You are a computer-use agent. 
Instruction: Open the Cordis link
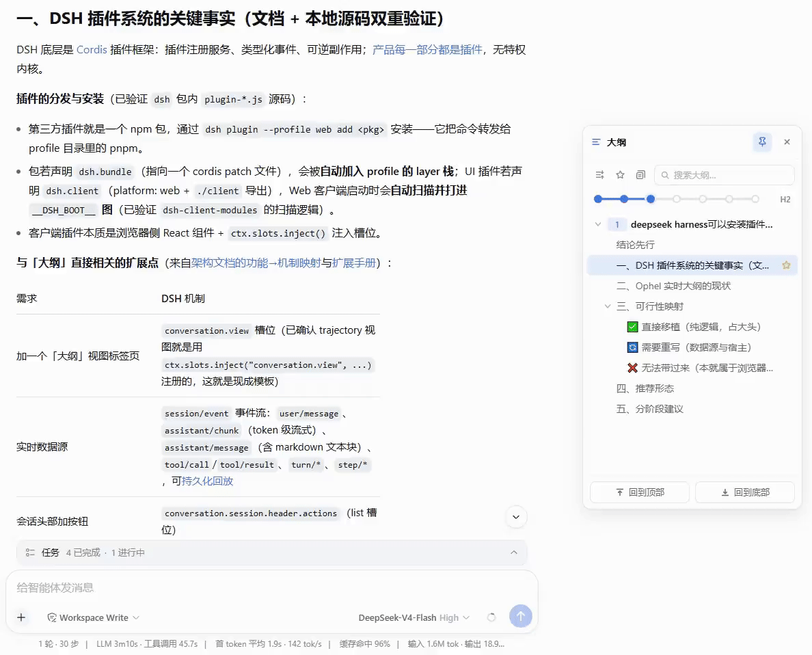(x=92, y=50)
